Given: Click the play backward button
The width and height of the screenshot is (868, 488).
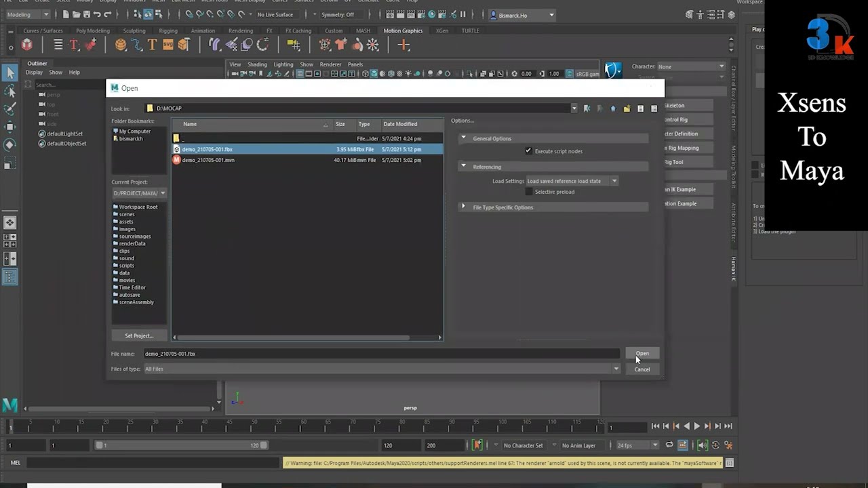Looking at the screenshot, I should pyautogui.click(x=686, y=426).
